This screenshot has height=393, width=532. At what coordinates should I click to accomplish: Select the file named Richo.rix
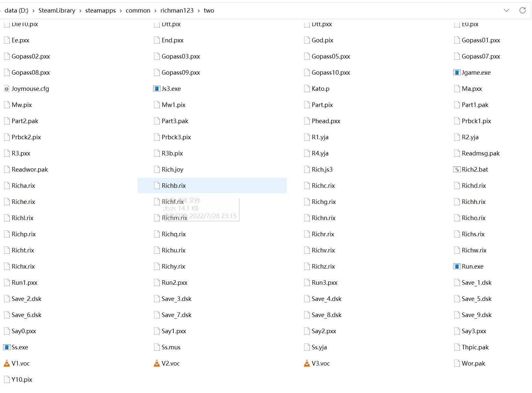(474, 218)
